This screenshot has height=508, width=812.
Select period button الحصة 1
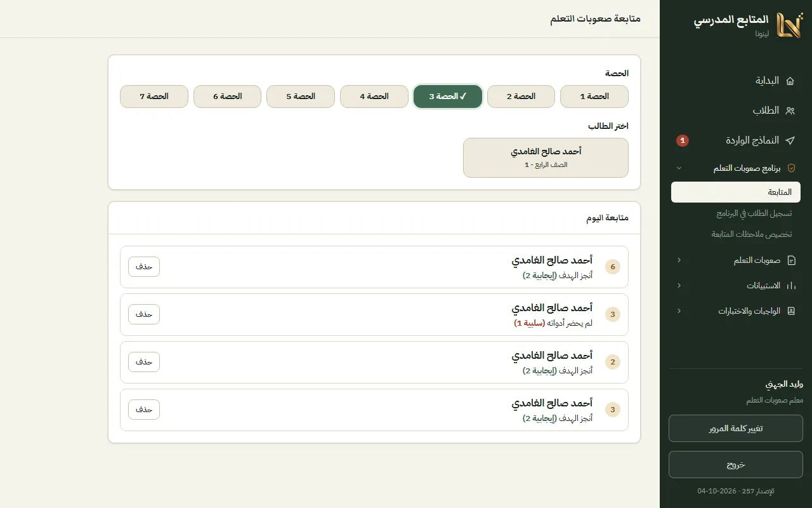coord(594,97)
